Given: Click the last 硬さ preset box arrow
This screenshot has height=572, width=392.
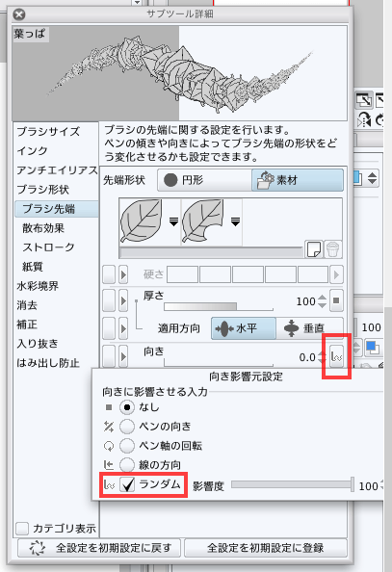Looking at the screenshot, I should (x=336, y=274).
